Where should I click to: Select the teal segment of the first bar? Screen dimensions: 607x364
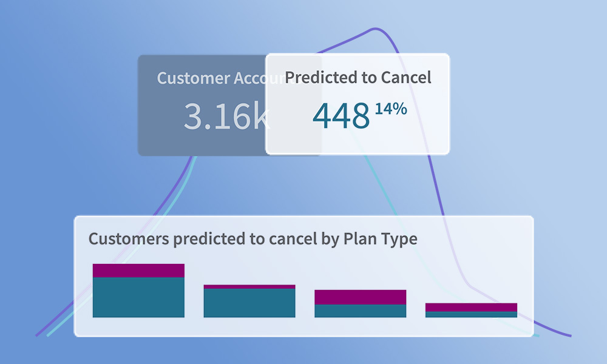pos(138,297)
